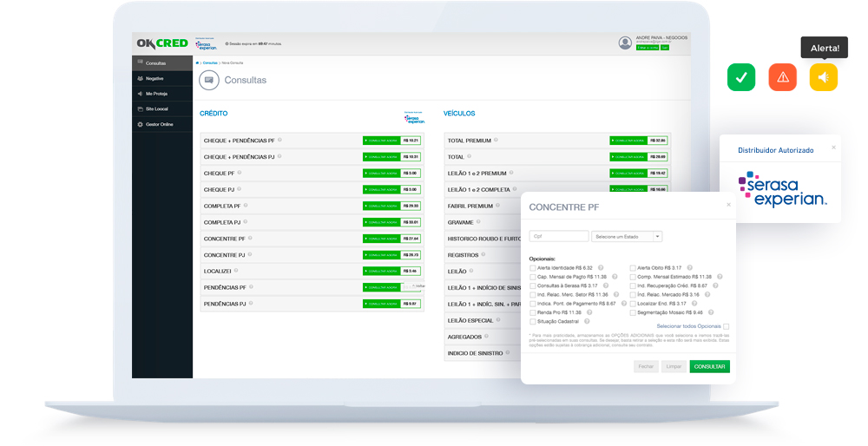The image size is (868, 446).
Task: Open the Selecione um Estado dropdown
Action: (627, 236)
